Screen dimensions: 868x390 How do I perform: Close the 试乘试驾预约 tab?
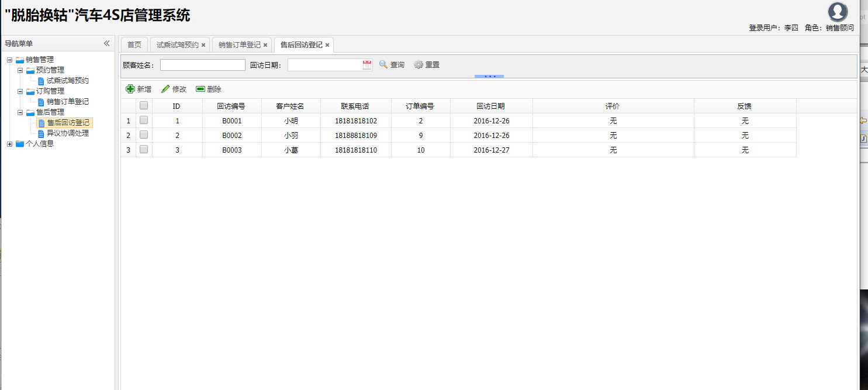[x=203, y=45]
